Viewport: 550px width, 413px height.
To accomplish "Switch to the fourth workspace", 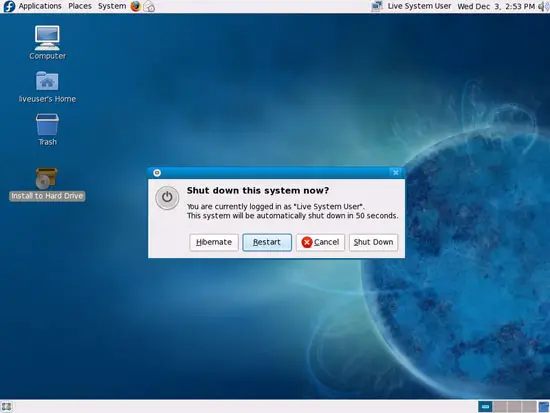I will point(529,407).
